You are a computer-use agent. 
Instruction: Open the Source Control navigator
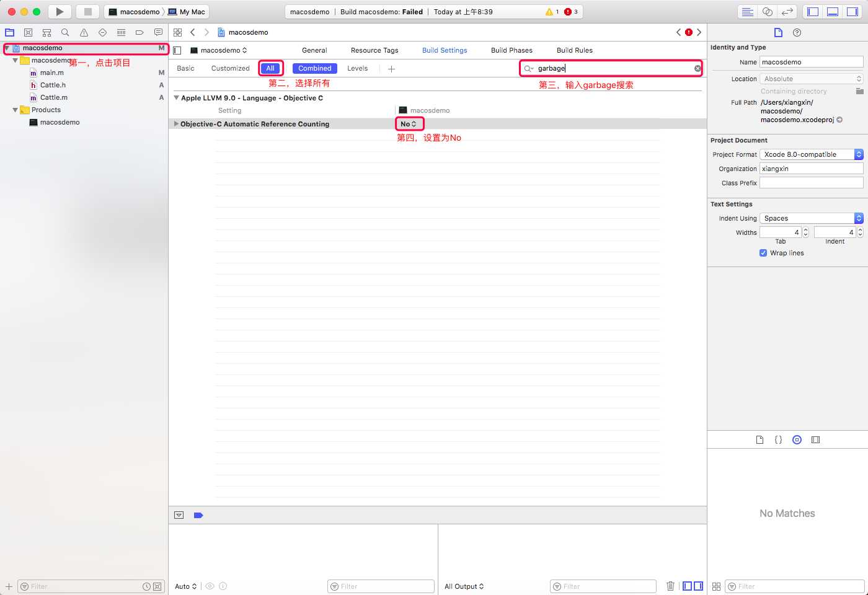[28, 32]
